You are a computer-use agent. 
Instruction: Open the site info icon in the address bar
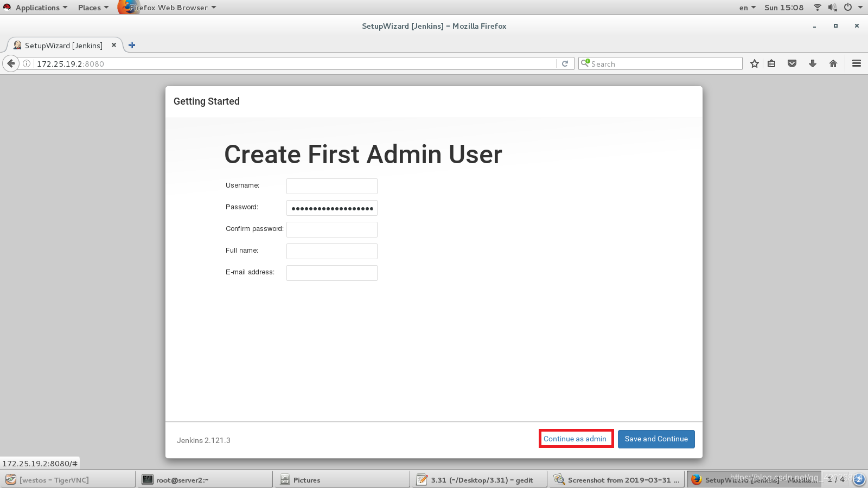coord(27,63)
